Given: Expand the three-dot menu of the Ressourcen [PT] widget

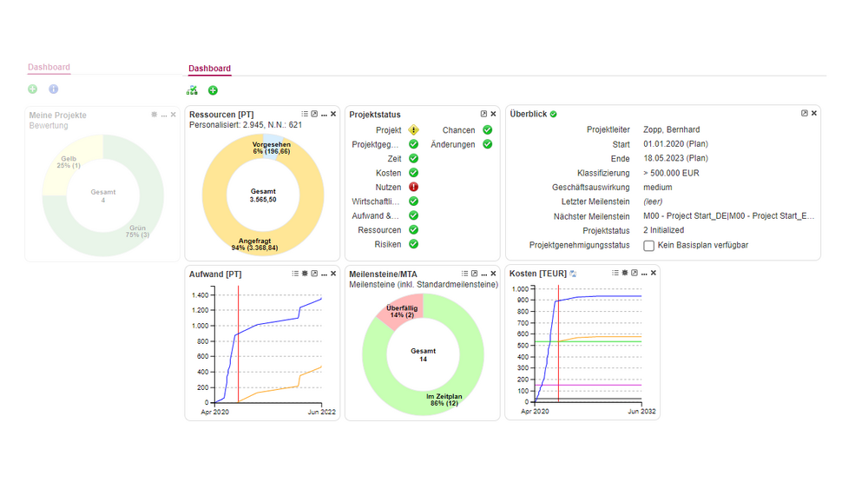Looking at the screenshot, I should coord(324,114).
